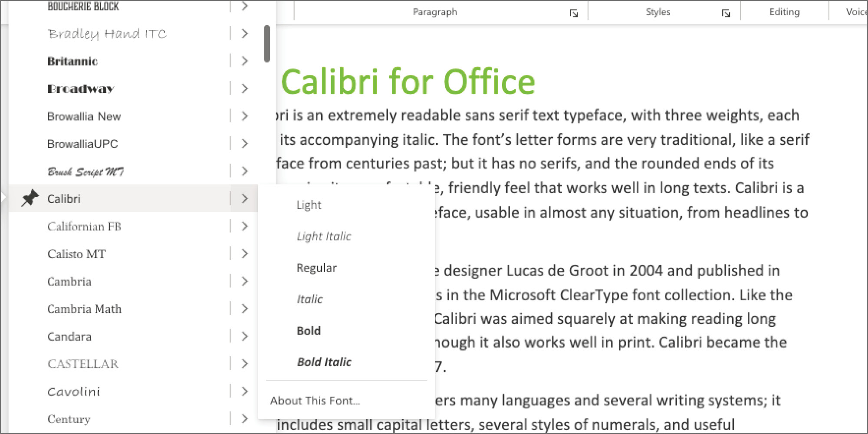Open the Paragraph settings dialog launcher
The image size is (868, 434).
coord(574,13)
